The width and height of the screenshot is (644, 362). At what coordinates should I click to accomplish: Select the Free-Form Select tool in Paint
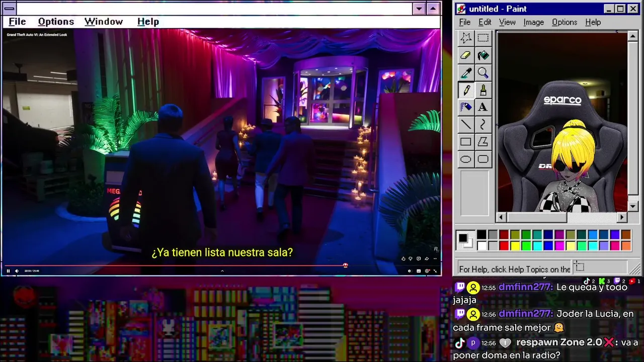coord(466,38)
